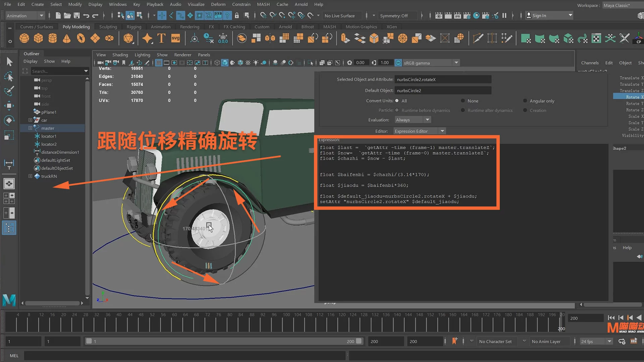Screen dimensions: 644x362
Task: Select the Move tool in toolbox
Action: click(x=9, y=106)
